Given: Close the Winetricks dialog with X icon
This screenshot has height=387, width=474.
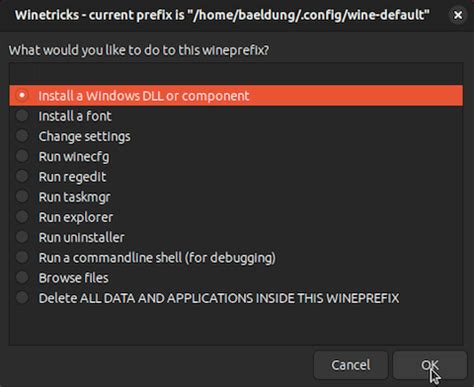Looking at the screenshot, I should point(458,15).
